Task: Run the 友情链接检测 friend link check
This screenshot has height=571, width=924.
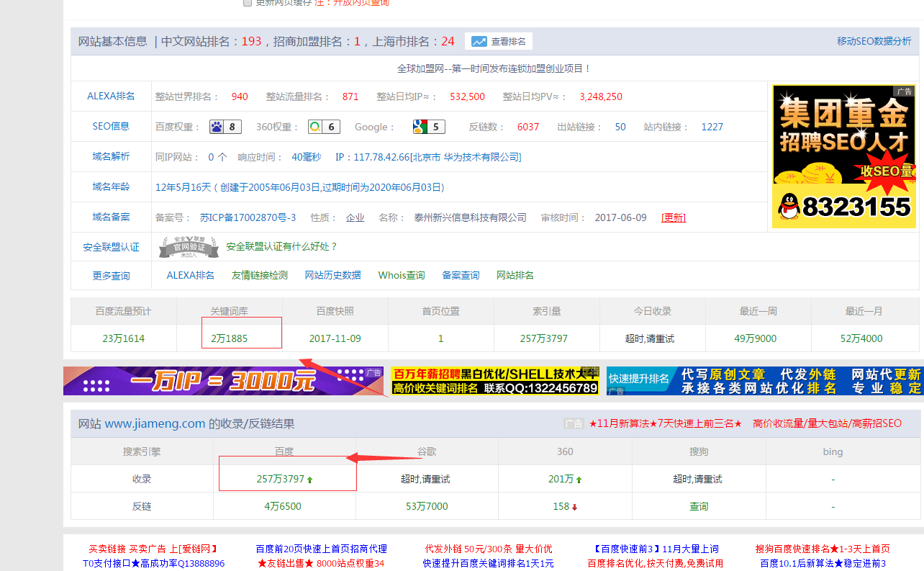Action: pos(259,275)
